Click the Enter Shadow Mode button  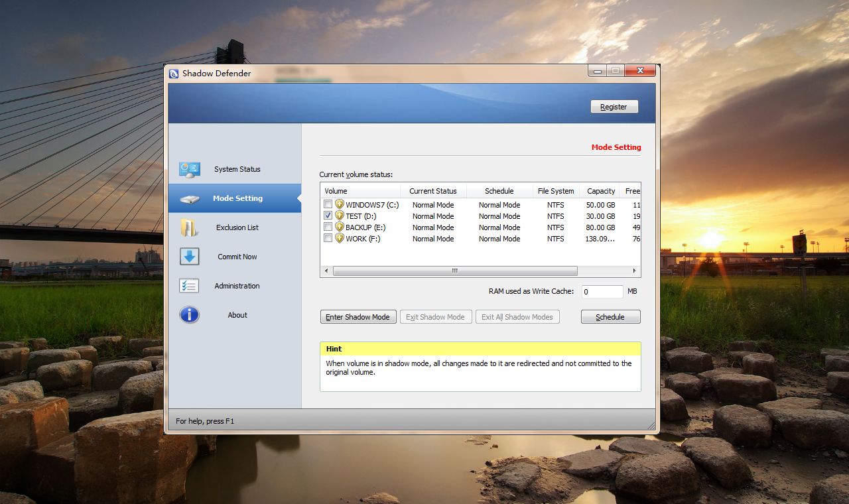pos(358,317)
